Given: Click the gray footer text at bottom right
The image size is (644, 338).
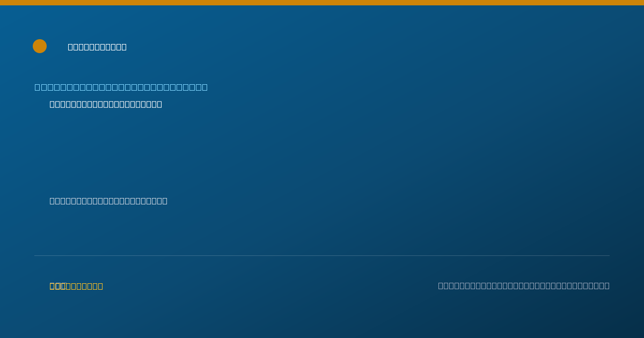Looking at the screenshot, I should 524,285.
